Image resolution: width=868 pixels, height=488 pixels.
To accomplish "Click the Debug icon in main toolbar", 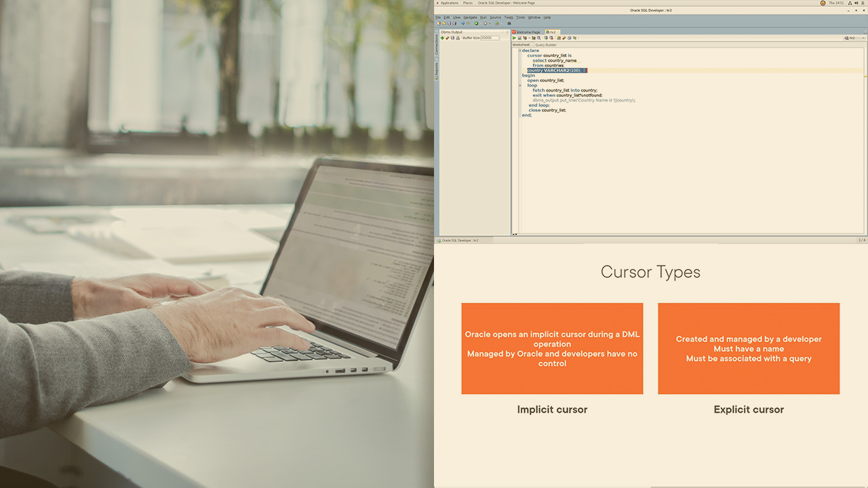I will 486,23.
